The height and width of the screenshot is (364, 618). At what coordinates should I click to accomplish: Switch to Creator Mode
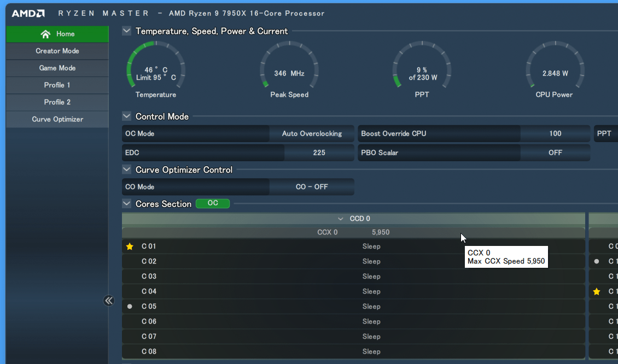coord(57,51)
